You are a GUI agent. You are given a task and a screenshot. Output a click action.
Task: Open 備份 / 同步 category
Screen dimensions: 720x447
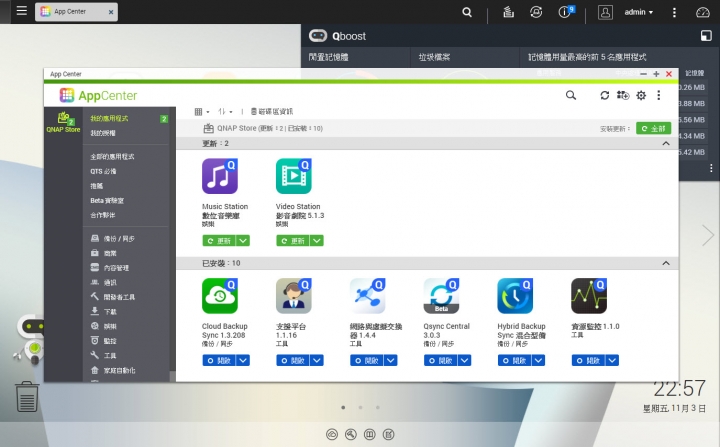[x=112, y=239]
